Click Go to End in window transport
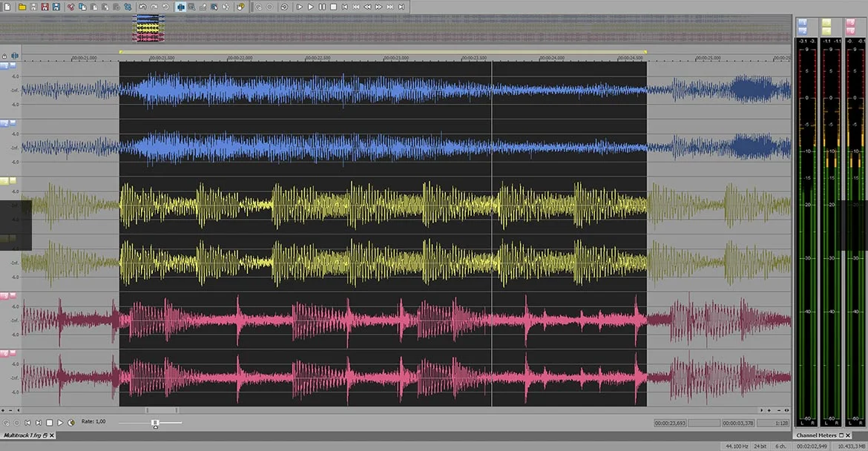This screenshot has height=451, width=868. pos(38,422)
